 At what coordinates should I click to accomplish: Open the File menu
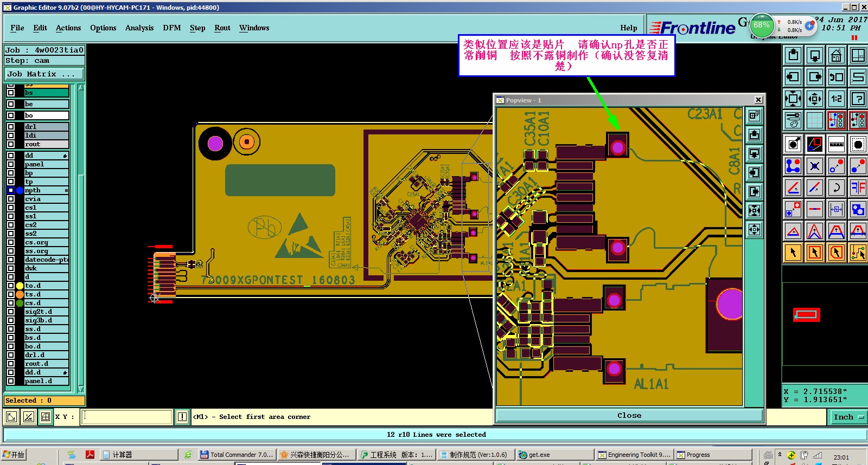[x=17, y=28]
